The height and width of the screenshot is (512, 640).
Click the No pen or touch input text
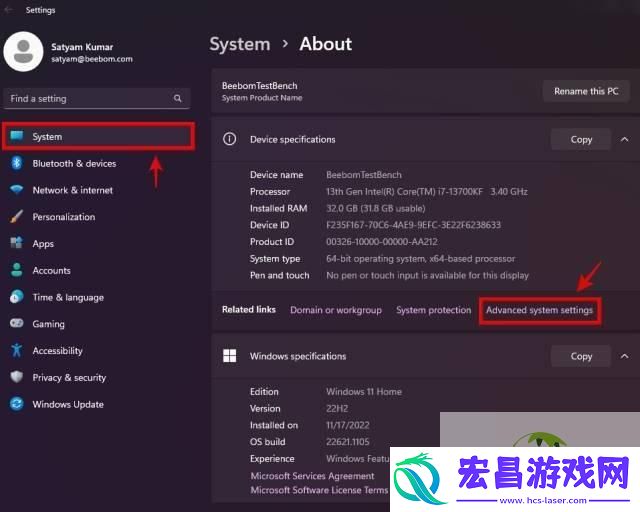(x=427, y=276)
